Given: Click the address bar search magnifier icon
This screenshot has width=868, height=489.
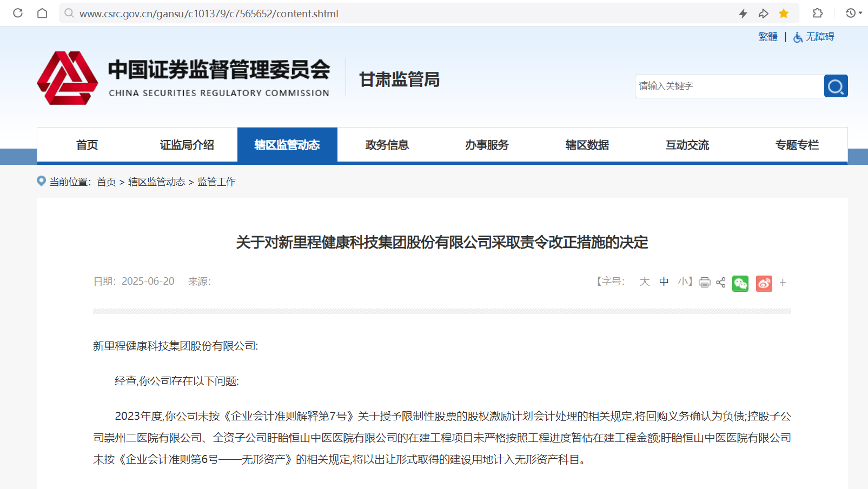Looking at the screenshot, I should click(x=69, y=13).
